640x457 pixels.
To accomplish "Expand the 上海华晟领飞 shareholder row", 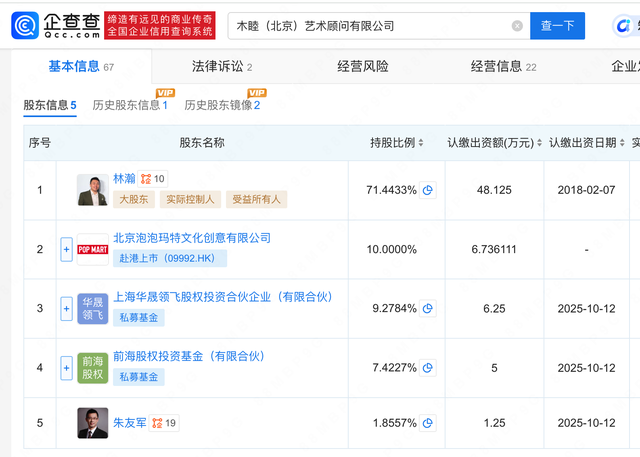I will [67, 308].
